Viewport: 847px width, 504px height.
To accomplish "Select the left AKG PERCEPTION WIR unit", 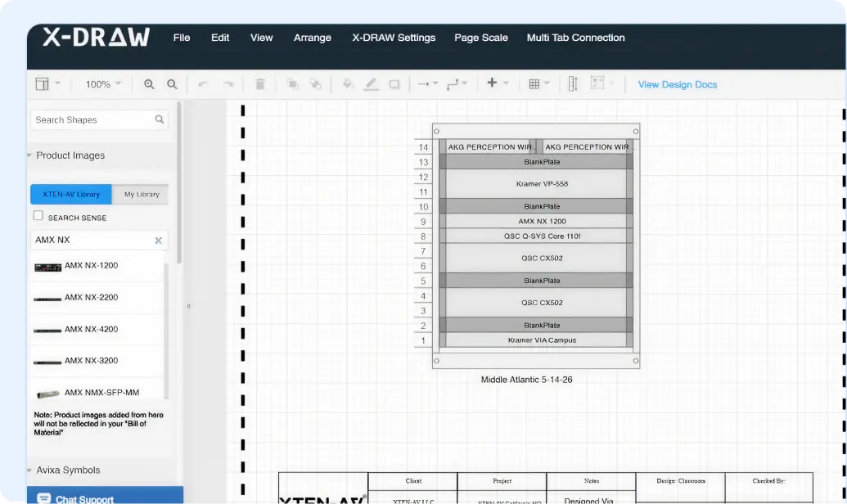I will (489, 146).
